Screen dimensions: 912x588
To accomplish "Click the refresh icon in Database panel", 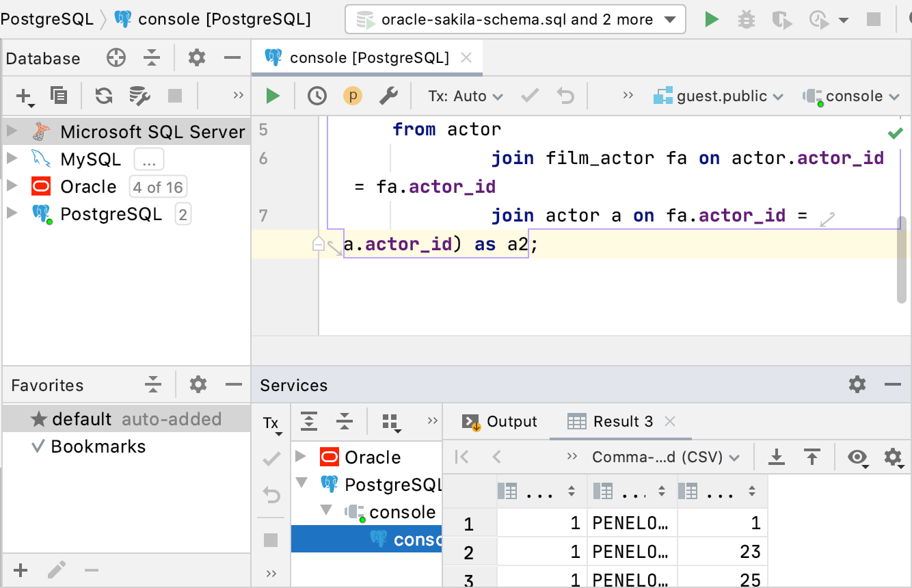I will pos(104,96).
